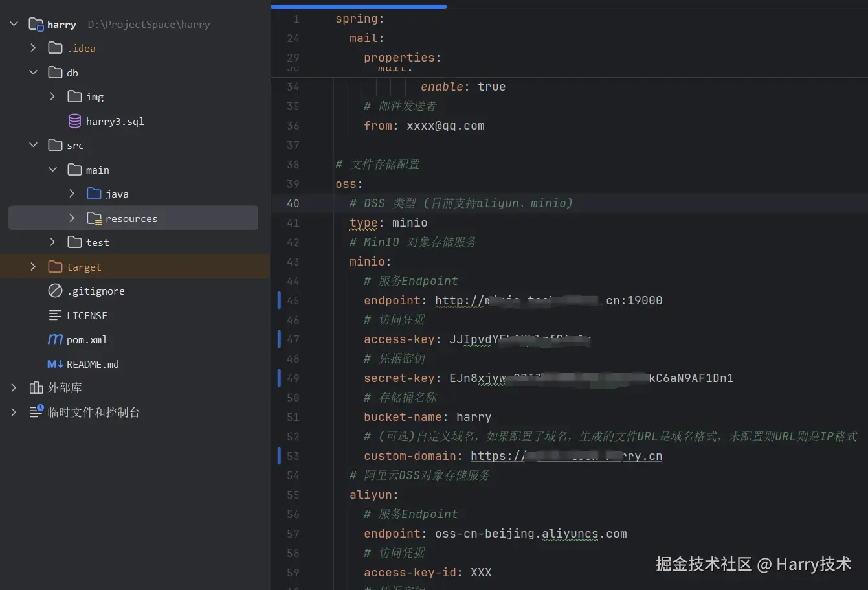Click the sticky 'mail:' line
The width and height of the screenshot is (868, 590).
coord(367,38)
